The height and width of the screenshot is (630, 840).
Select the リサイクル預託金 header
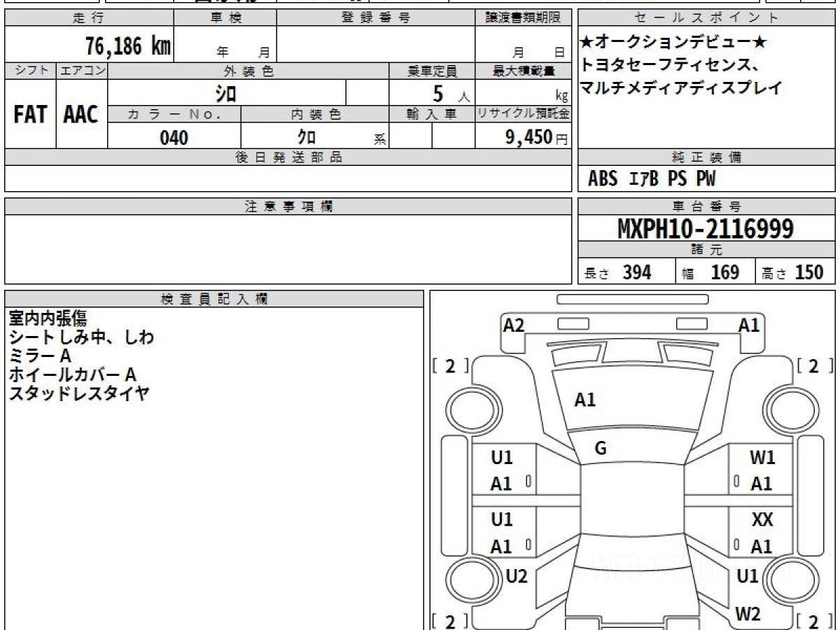click(524, 115)
